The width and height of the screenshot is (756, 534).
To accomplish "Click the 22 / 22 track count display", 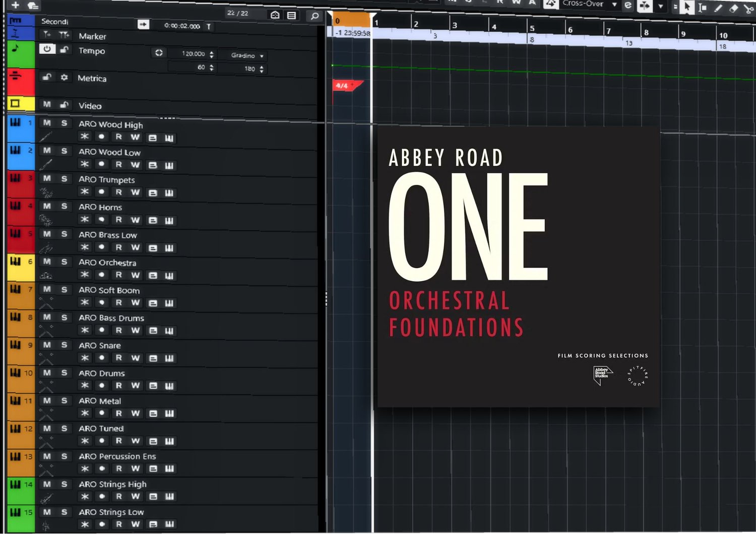I will click(x=238, y=13).
